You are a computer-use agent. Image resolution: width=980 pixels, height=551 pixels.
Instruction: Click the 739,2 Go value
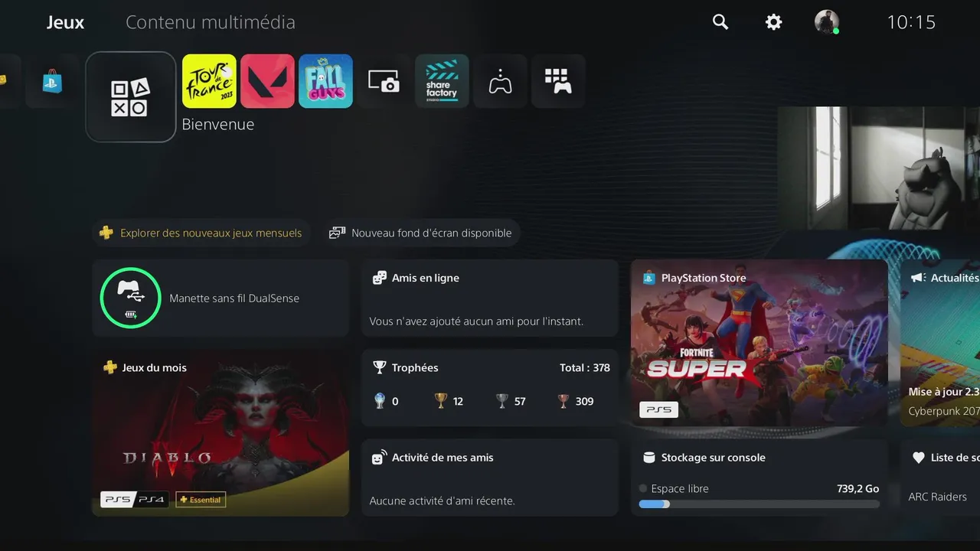(858, 488)
